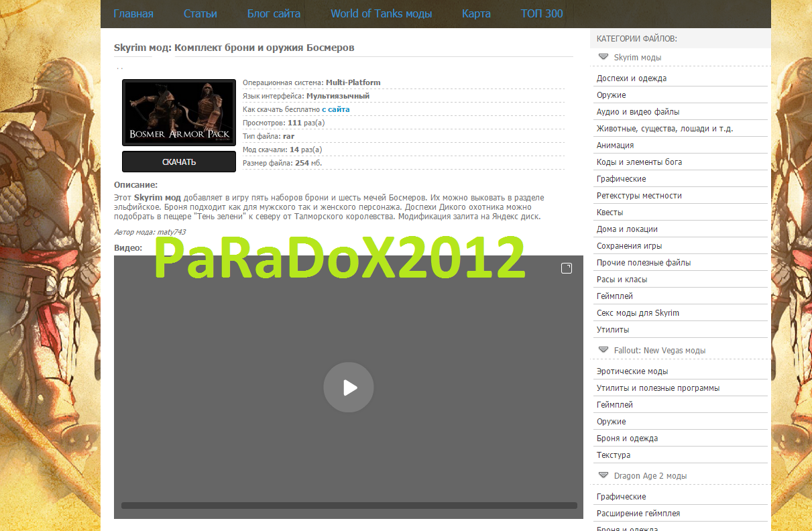
Task: Open Блог сайта in the navigation
Action: pyautogui.click(x=274, y=13)
